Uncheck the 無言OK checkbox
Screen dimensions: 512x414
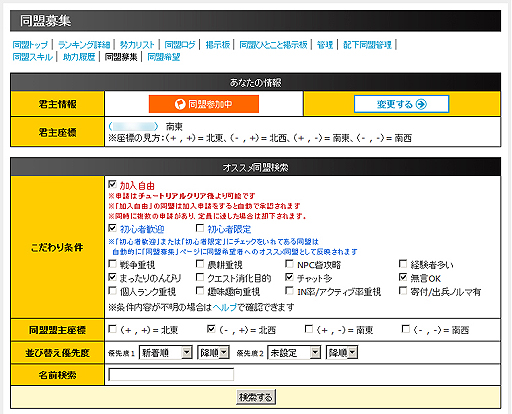(403, 277)
